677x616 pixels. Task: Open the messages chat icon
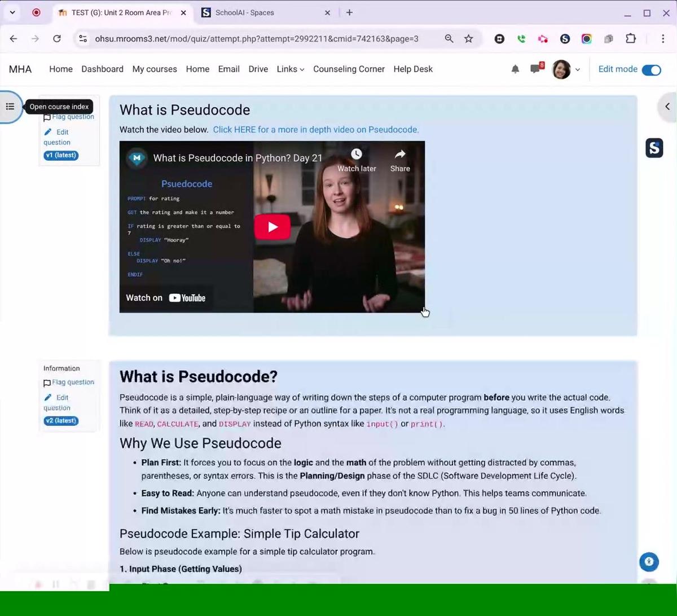[535, 69]
